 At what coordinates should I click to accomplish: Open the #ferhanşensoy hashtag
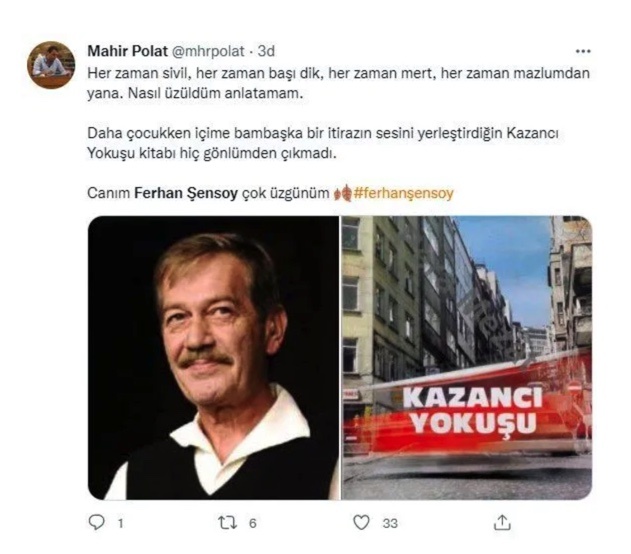tap(404, 193)
